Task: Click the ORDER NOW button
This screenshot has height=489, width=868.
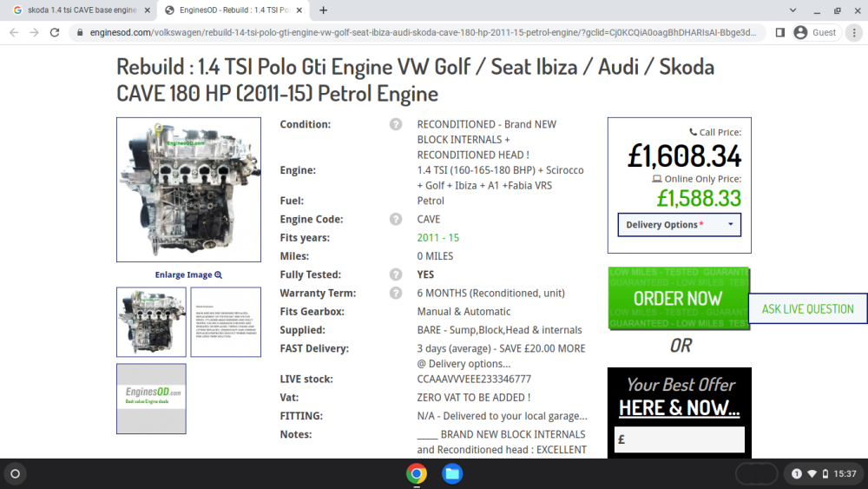Action: tap(678, 299)
